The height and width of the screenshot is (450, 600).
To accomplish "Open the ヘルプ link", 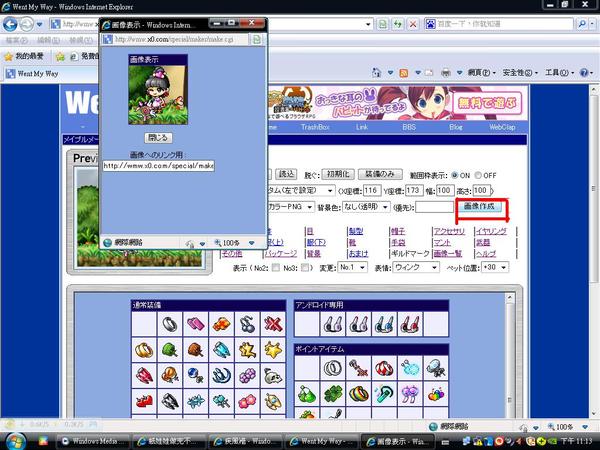I will tap(486, 254).
